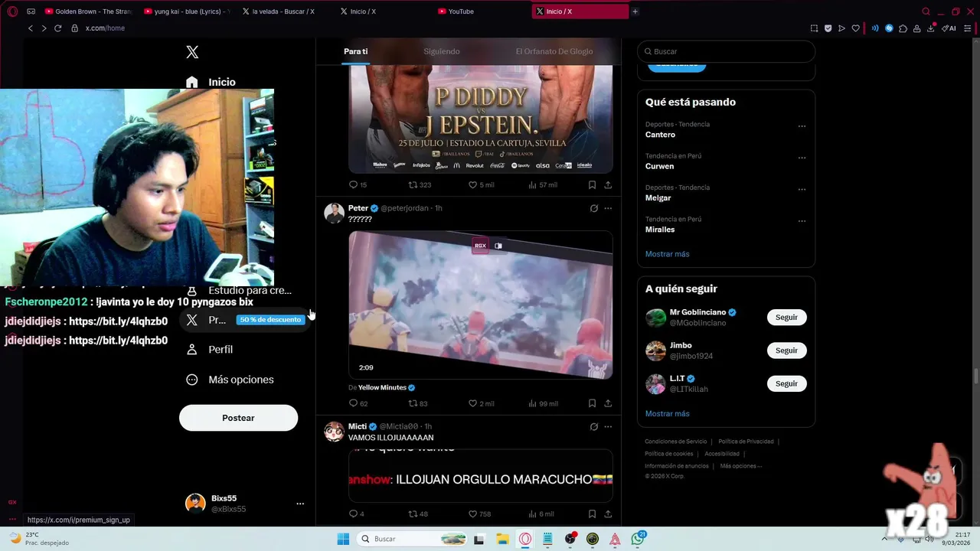Open El Orfanato De Glogio tab

(x=554, y=51)
